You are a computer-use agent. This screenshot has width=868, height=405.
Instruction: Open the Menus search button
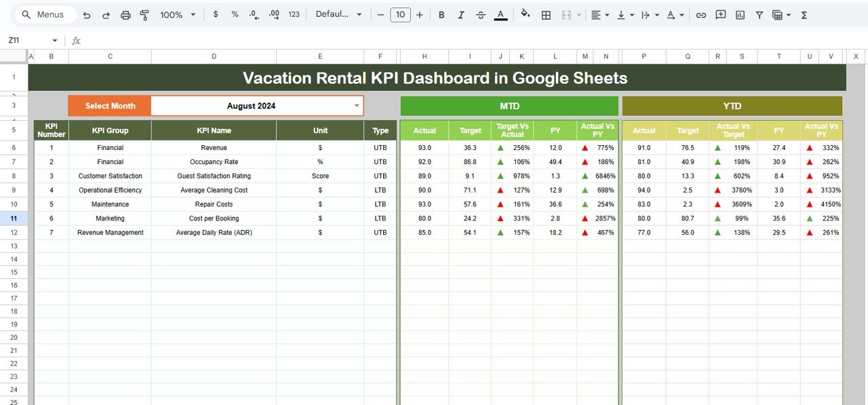tap(44, 14)
